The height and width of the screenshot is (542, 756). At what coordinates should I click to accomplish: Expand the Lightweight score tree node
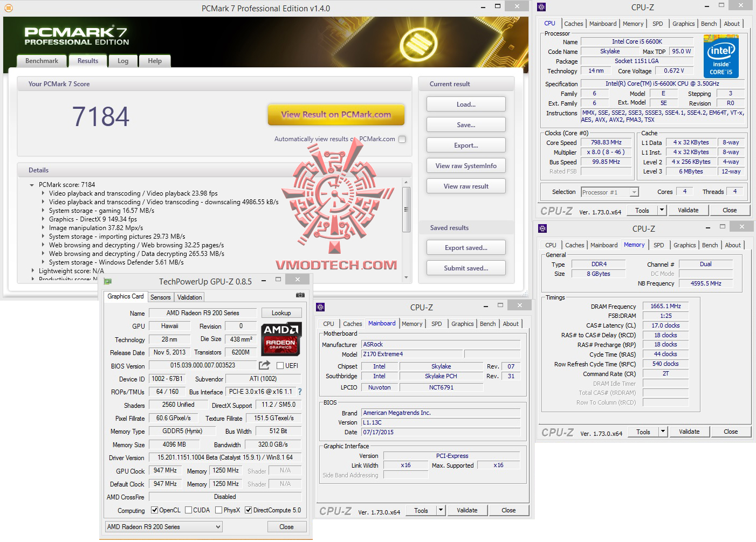coord(32,271)
